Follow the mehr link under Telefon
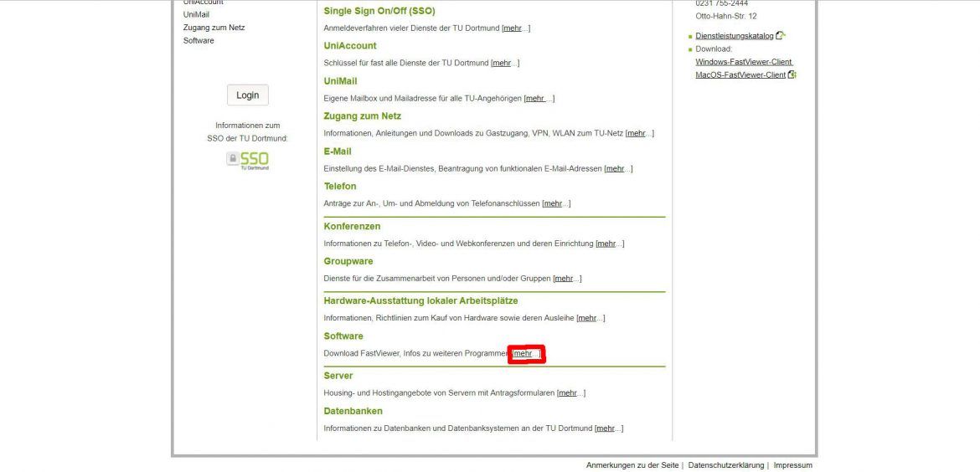This screenshot has width=980, height=472. [553, 203]
